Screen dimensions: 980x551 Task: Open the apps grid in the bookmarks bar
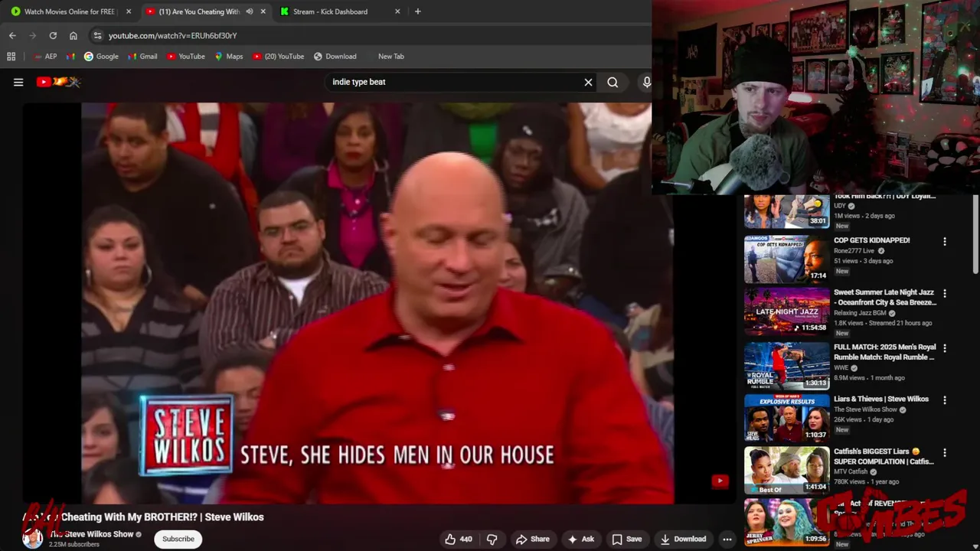click(11, 56)
